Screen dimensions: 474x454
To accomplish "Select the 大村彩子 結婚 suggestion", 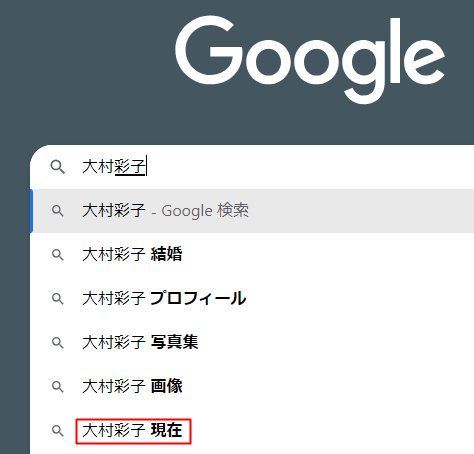I will pyautogui.click(x=252, y=255).
